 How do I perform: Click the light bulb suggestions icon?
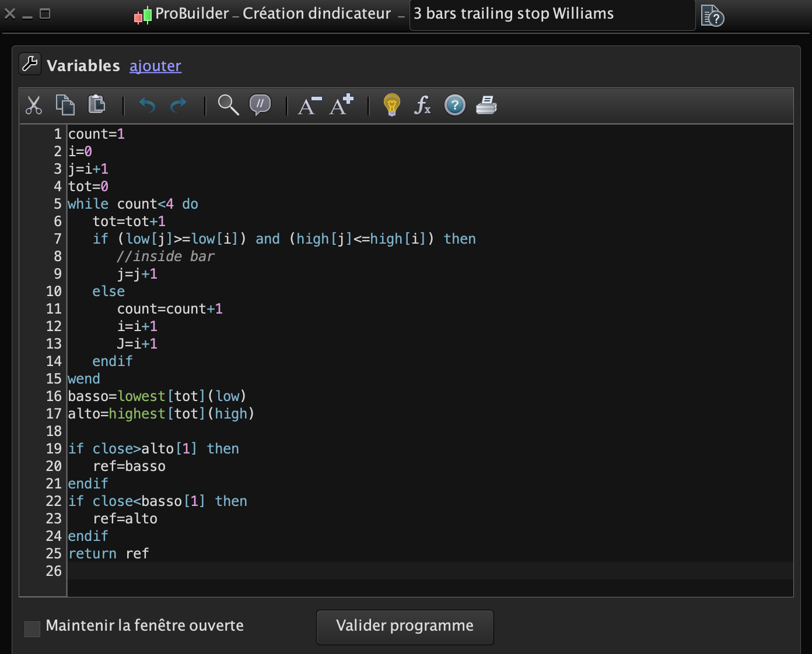pyautogui.click(x=392, y=106)
